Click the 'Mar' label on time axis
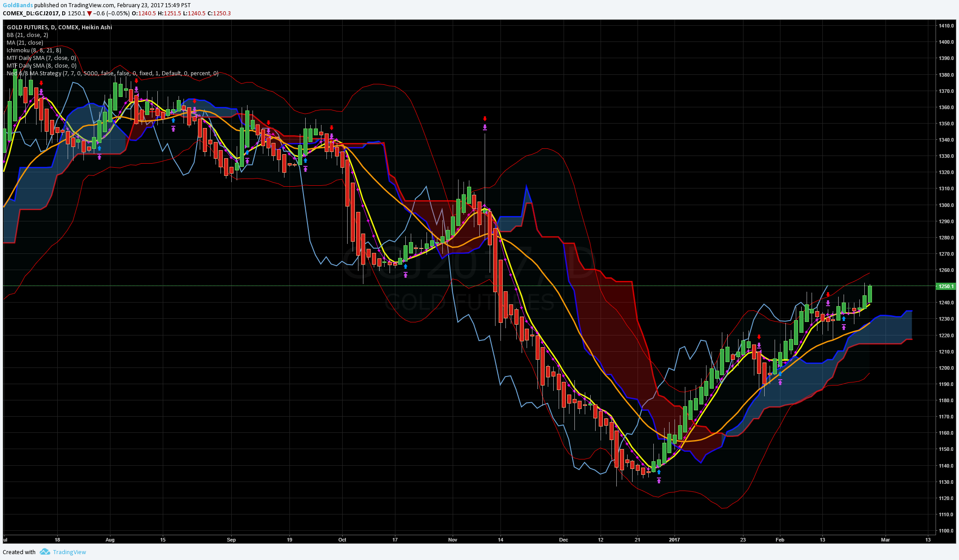 [886, 540]
